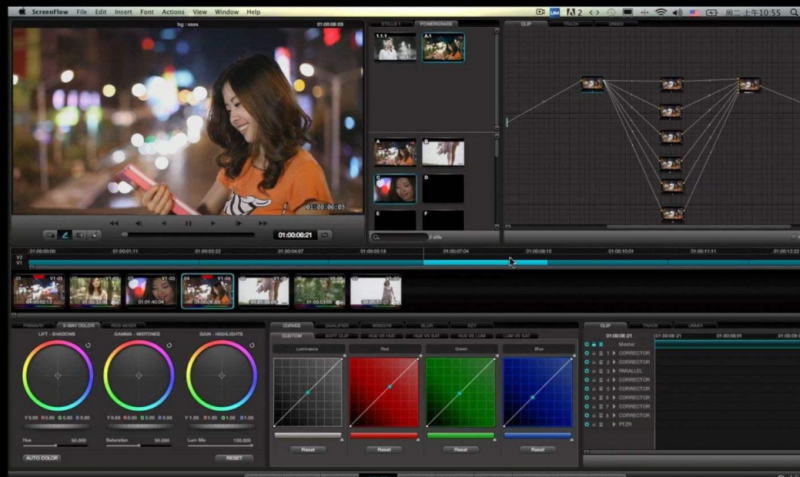
Task: Expand the PTZR keyframe track
Action: pyautogui.click(x=614, y=424)
